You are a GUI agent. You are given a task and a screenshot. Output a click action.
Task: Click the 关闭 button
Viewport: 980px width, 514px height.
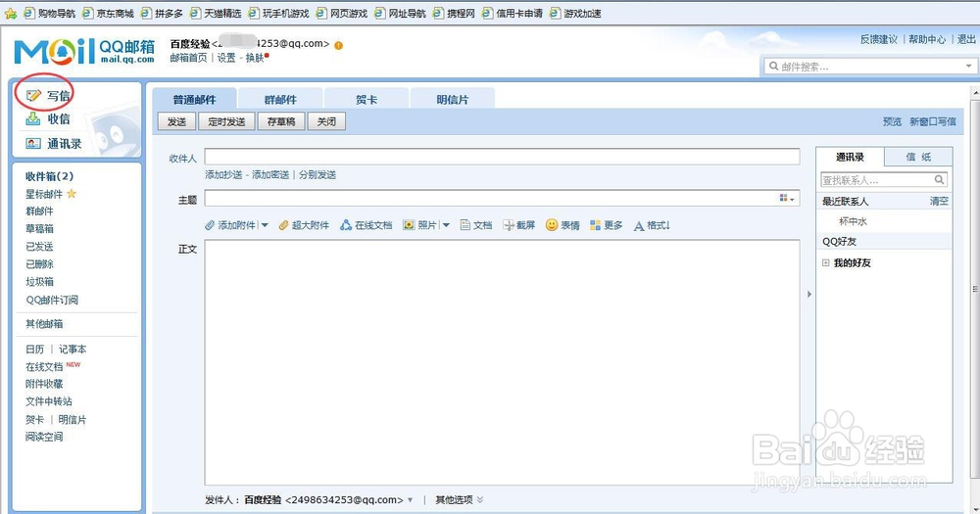pyautogui.click(x=326, y=121)
